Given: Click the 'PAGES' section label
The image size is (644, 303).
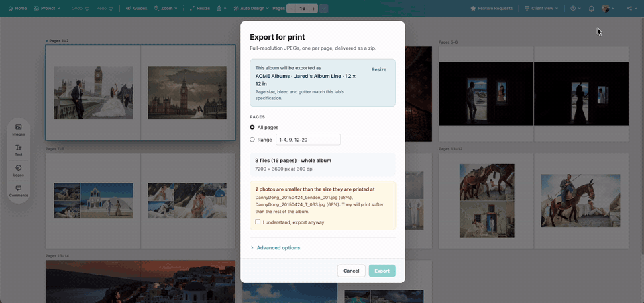Looking at the screenshot, I should pos(258,117).
